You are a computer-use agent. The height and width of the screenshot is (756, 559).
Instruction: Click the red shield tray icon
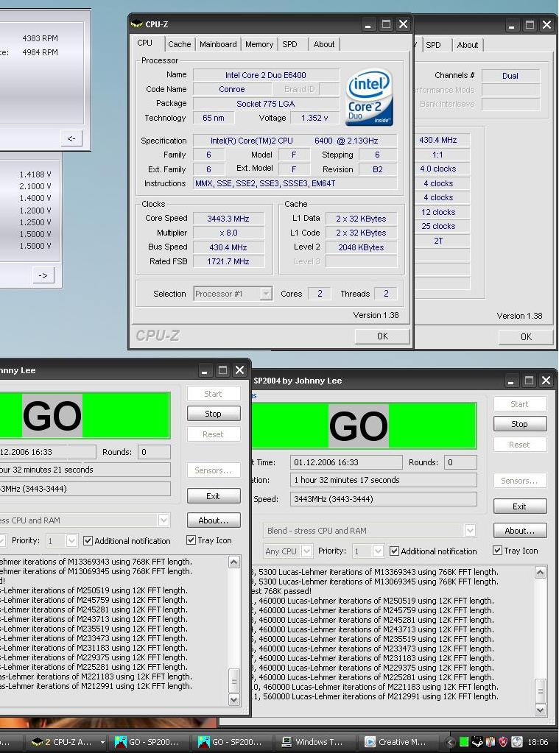(x=503, y=743)
